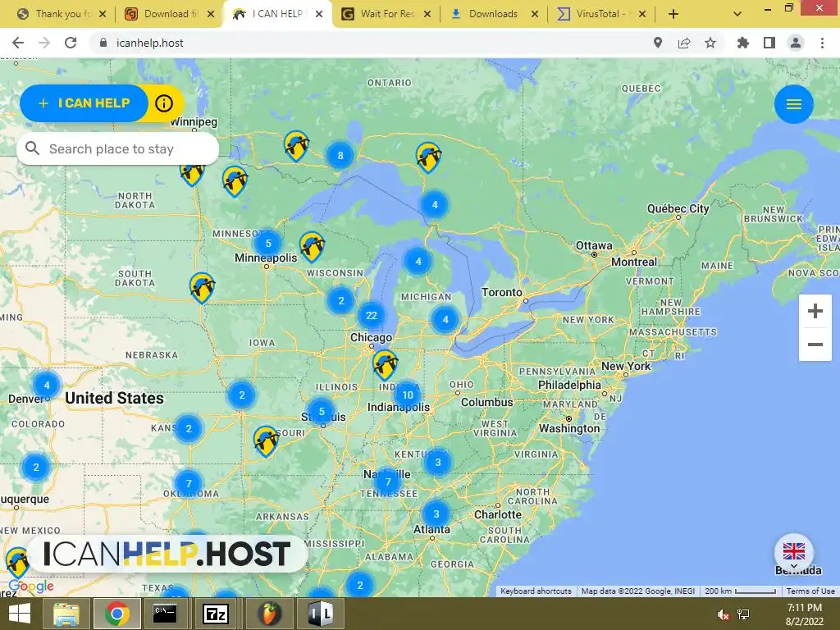Screen dimensions: 840x630
Task: Open the cluster of 5 near Minneapolis
Action: (268, 243)
